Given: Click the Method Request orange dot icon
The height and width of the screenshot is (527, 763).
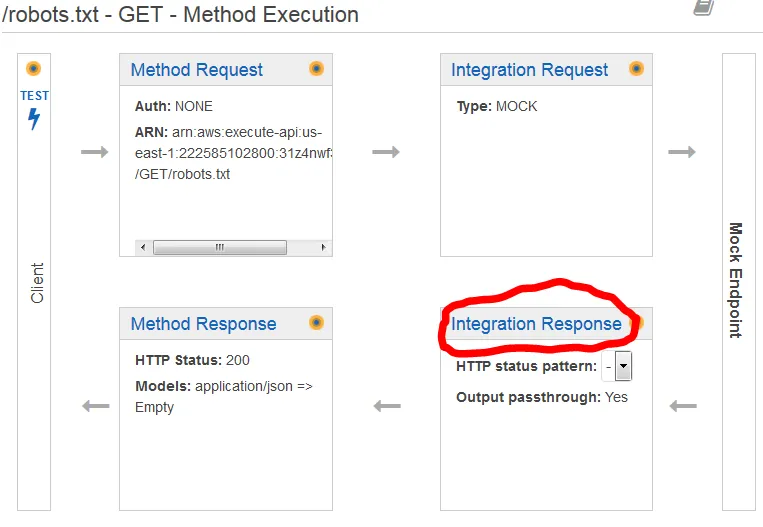Looking at the screenshot, I should tap(316, 69).
